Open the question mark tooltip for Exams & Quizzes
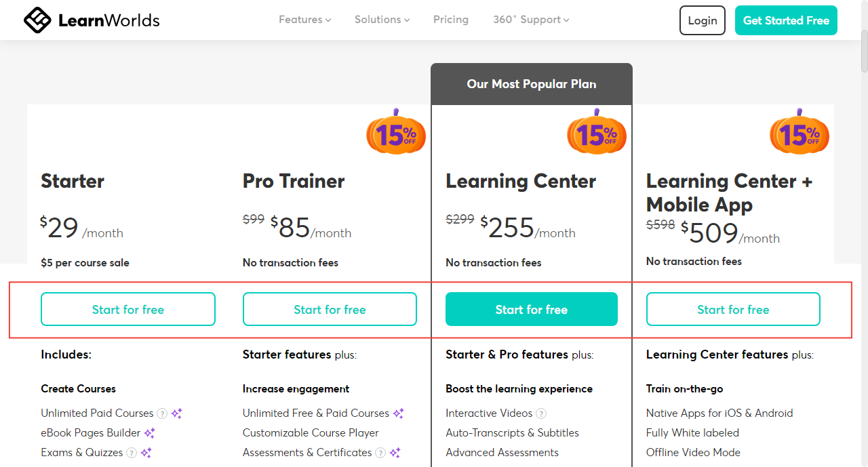Viewport: 868px width, 467px height. coord(131,452)
